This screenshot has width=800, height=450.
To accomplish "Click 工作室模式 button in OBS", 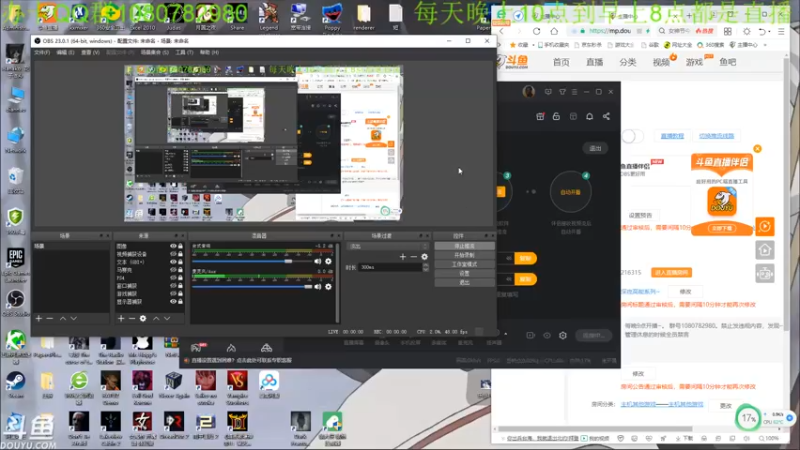I will (x=464, y=264).
